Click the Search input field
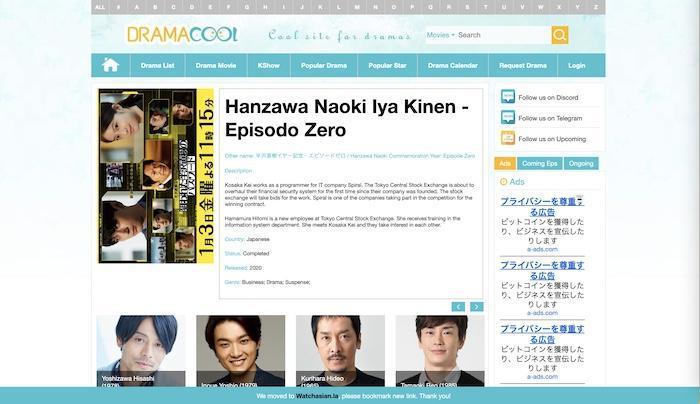The image size is (700, 404). [503, 35]
